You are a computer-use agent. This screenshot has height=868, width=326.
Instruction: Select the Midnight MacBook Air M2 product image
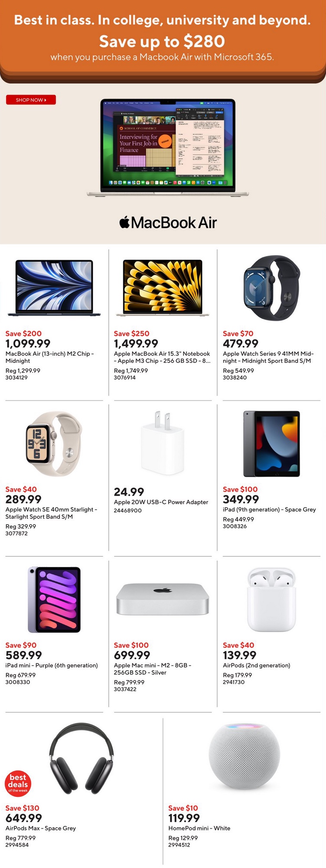[x=54, y=287]
